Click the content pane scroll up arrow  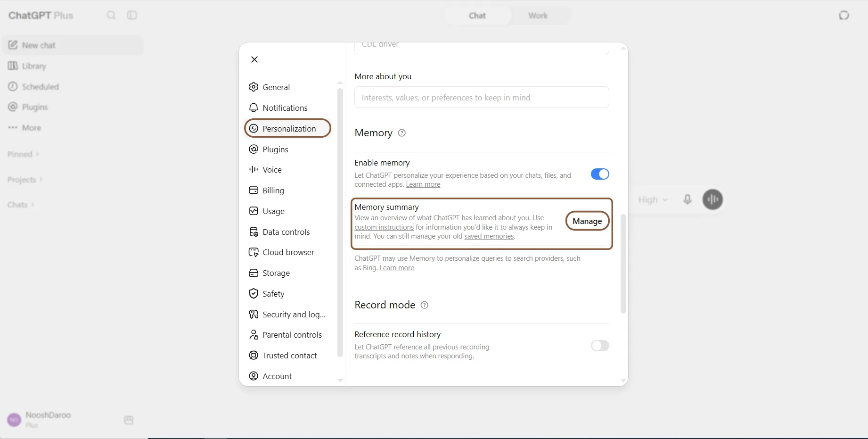coord(623,48)
